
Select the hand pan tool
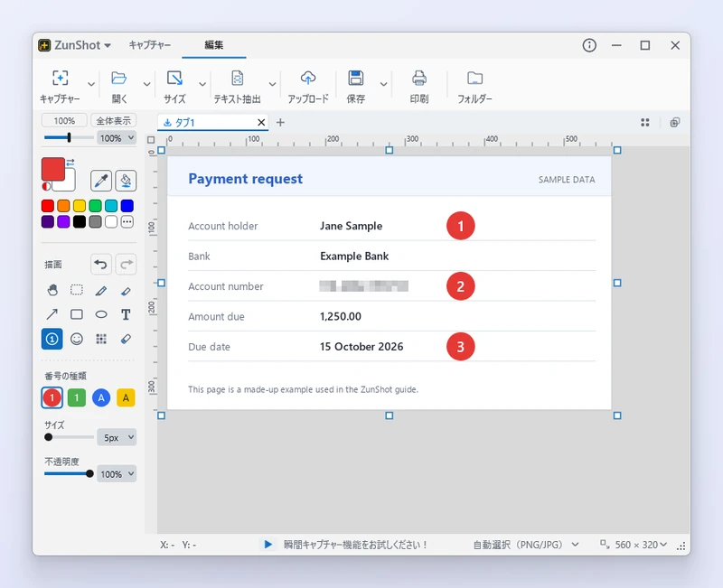tap(52, 290)
